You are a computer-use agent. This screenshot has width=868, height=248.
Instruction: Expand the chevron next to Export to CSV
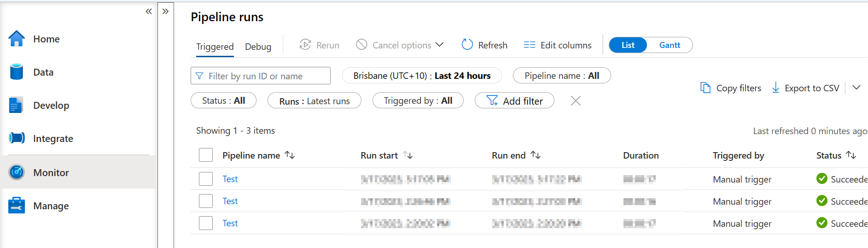(856, 88)
